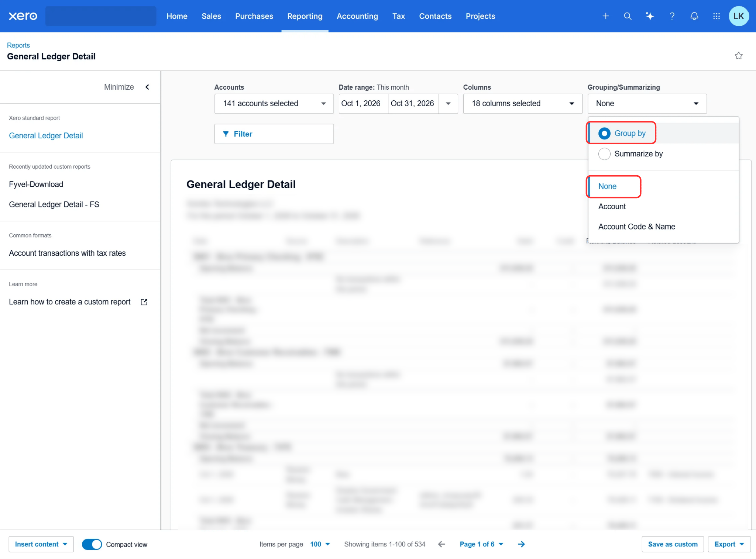The width and height of the screenshot is (756, 559).
Task: Open the Sales menu
Action: [211, 16]
